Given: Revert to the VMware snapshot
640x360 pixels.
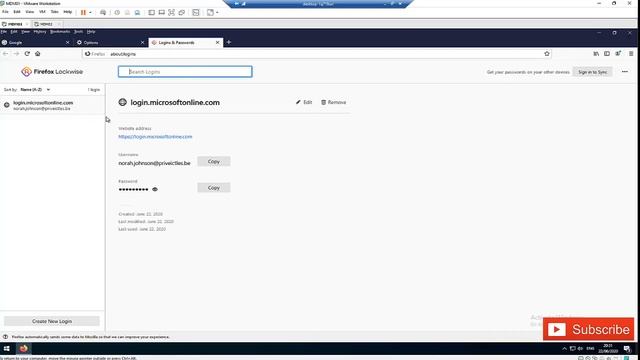Looking at the screenshot, I should 127,13.
